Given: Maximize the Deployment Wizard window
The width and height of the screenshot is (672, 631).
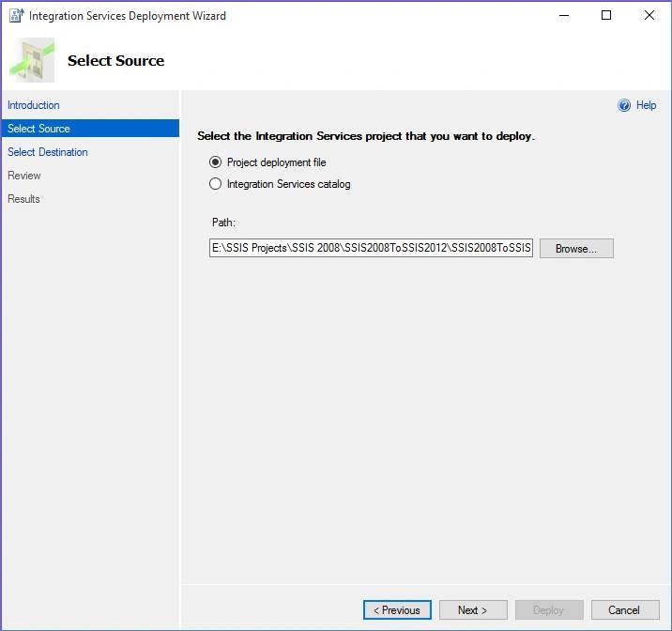Looking at the screenshot, I should pos(606,15).
